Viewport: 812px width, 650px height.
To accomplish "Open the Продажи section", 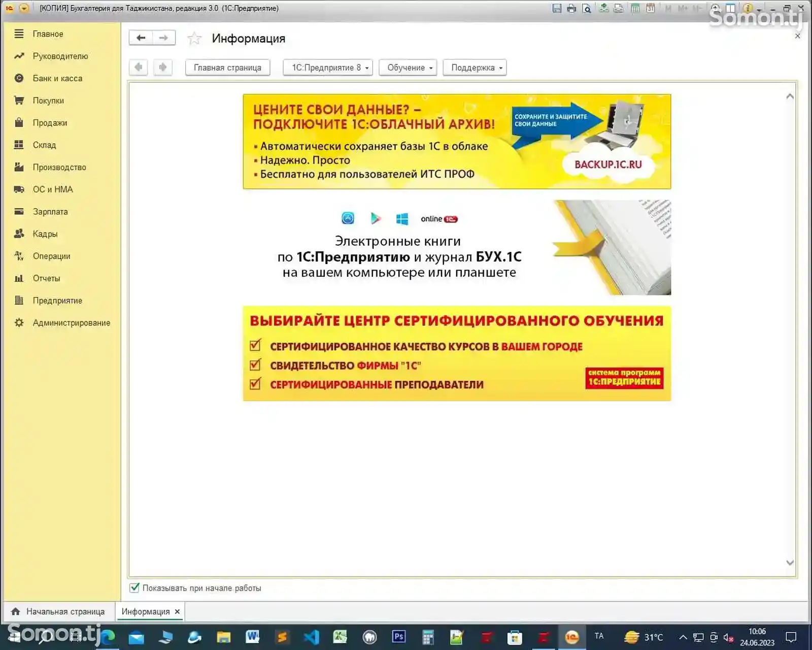I will 50,123.
